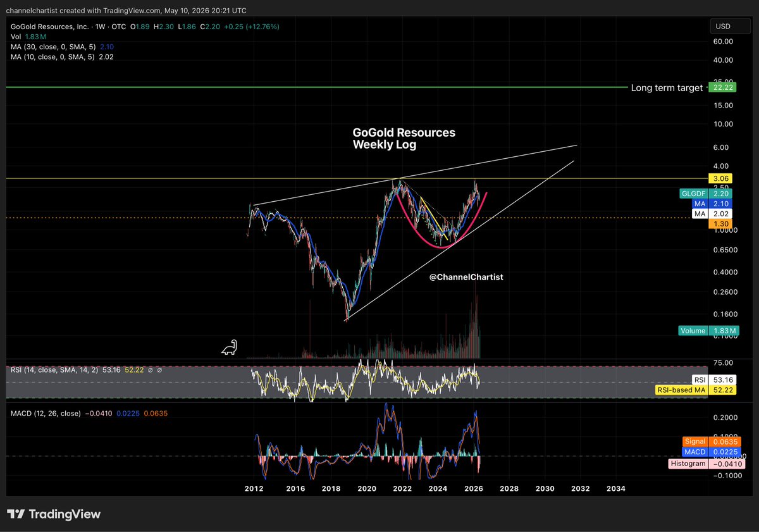Image resolution: width=759 pixels, height=532 pixels.
Task: Select the MA (10, close, 0, SMA, 5) legend
Action: [62, 57]
